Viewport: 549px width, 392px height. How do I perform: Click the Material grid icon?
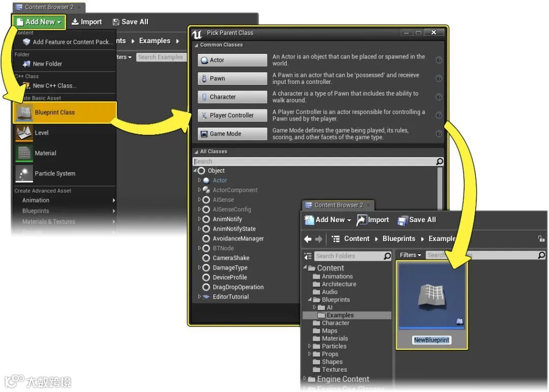tap(24, 153)
